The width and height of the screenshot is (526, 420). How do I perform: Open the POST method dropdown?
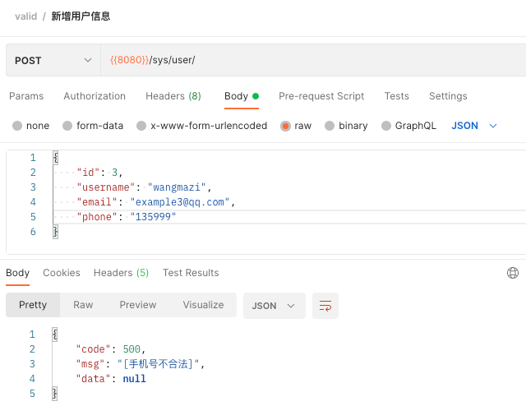(53, 60)
